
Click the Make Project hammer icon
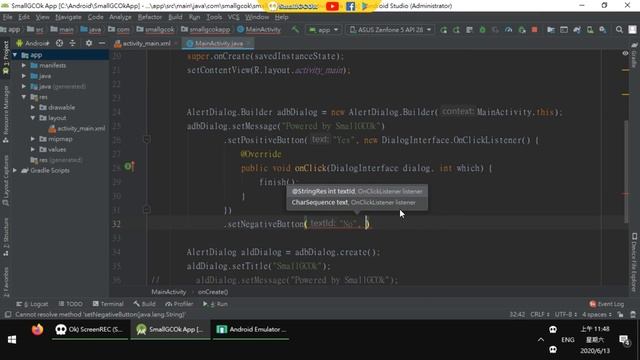pos(295,30)
